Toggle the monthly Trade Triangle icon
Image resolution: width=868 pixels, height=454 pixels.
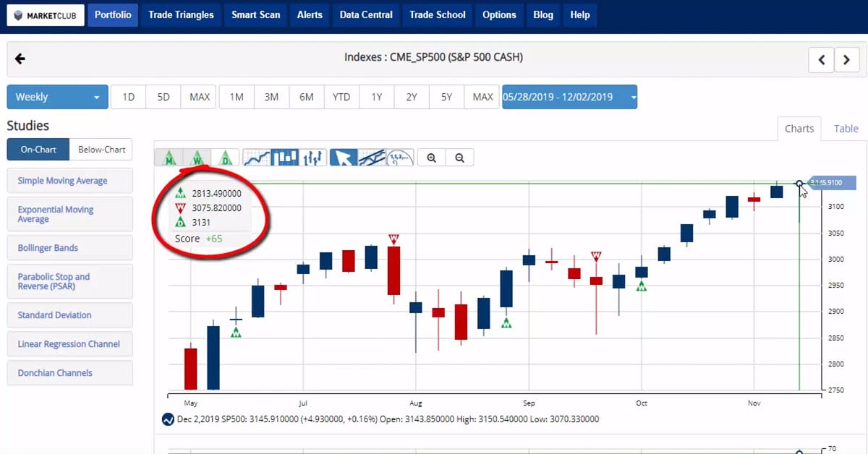[169, 158]
